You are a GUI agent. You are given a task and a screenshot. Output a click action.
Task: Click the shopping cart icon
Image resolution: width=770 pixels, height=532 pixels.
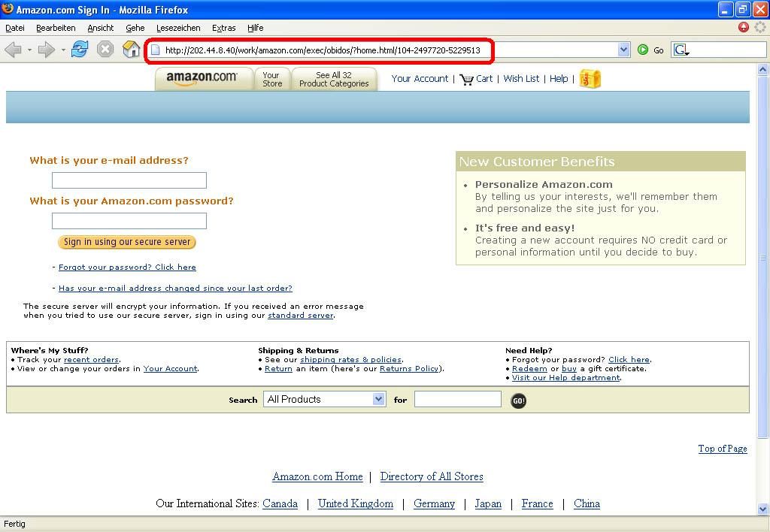coord(466,79)
